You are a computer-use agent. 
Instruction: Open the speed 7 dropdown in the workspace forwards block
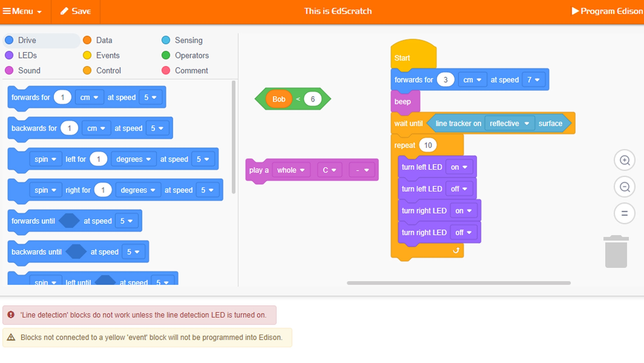click(x=533, y=80)
